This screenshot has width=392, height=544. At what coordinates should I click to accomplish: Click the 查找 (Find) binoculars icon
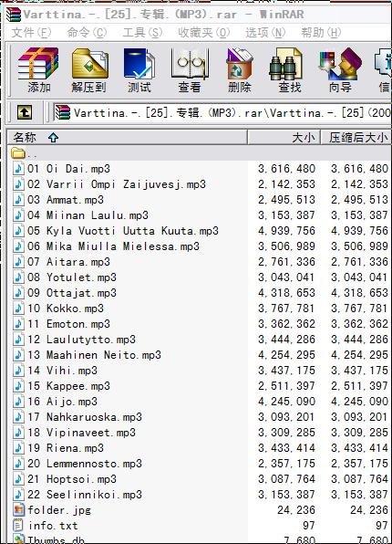point(286,64)
